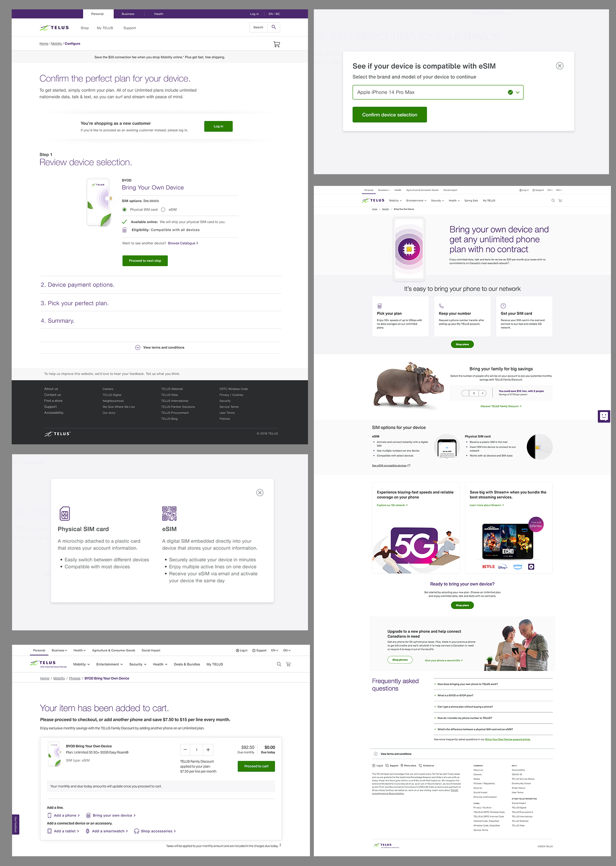
Task: Decrease the BYOD cart quantity with the minus button
Action: tap(185, 750)
